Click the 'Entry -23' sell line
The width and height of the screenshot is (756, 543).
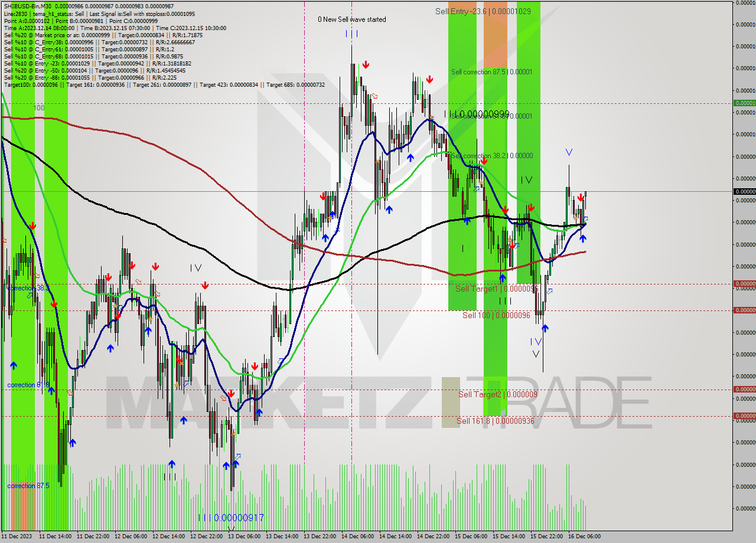point(97,63)
